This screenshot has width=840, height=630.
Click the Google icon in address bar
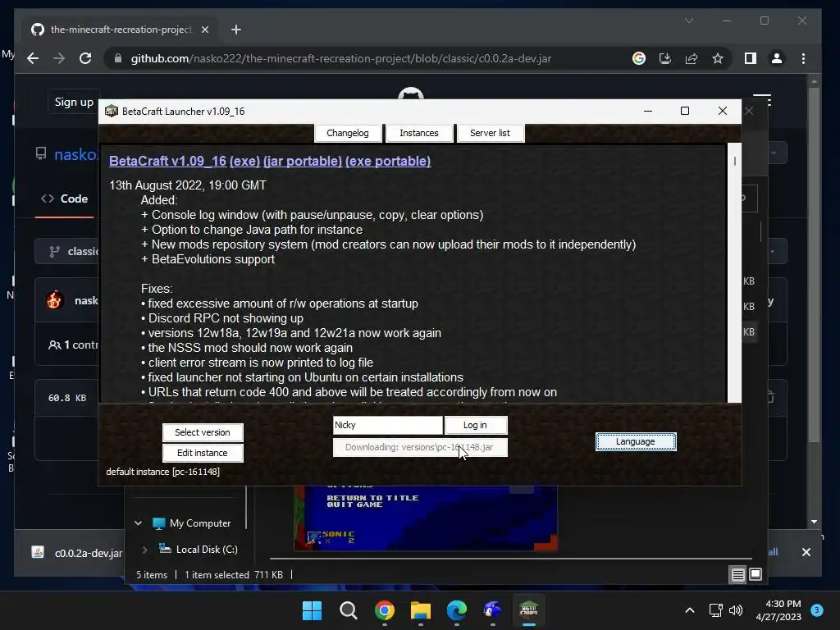pos(638,58)
